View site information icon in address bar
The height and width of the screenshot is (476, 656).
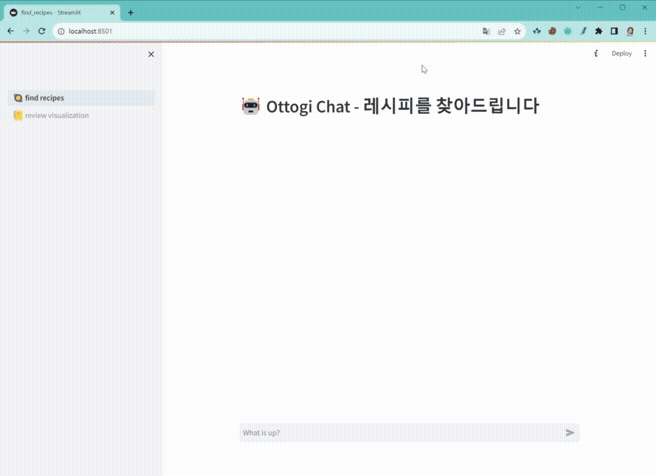pos(61,31)
